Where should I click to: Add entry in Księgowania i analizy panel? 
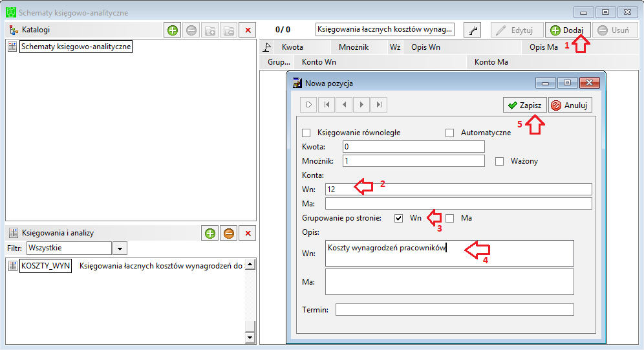point(210,234)
